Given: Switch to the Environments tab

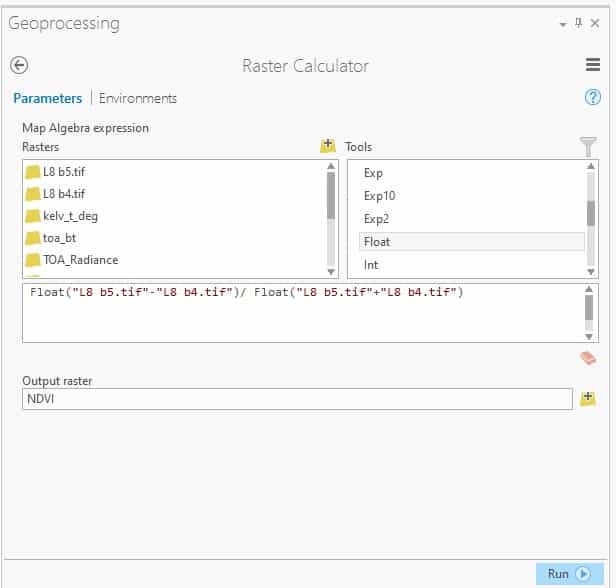Looking at the screenshot, I should pyautogui.click(x=138, y=98).
